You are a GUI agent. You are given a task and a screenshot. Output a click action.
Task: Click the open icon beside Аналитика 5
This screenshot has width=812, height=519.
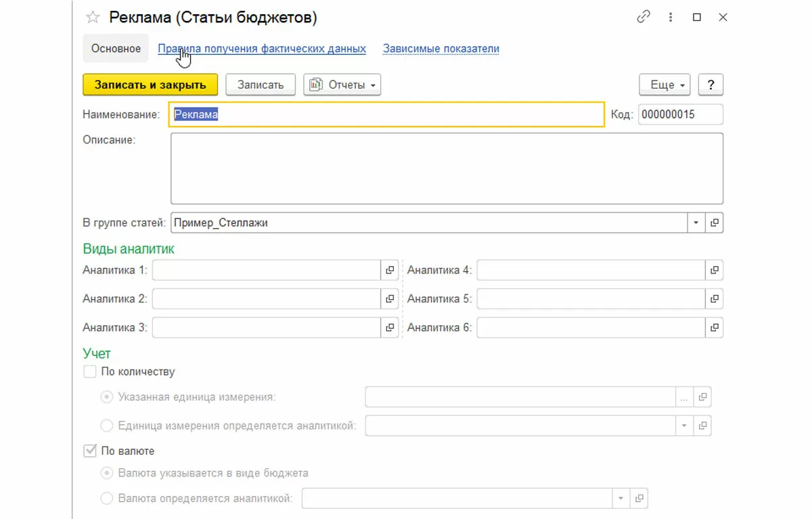715,298
